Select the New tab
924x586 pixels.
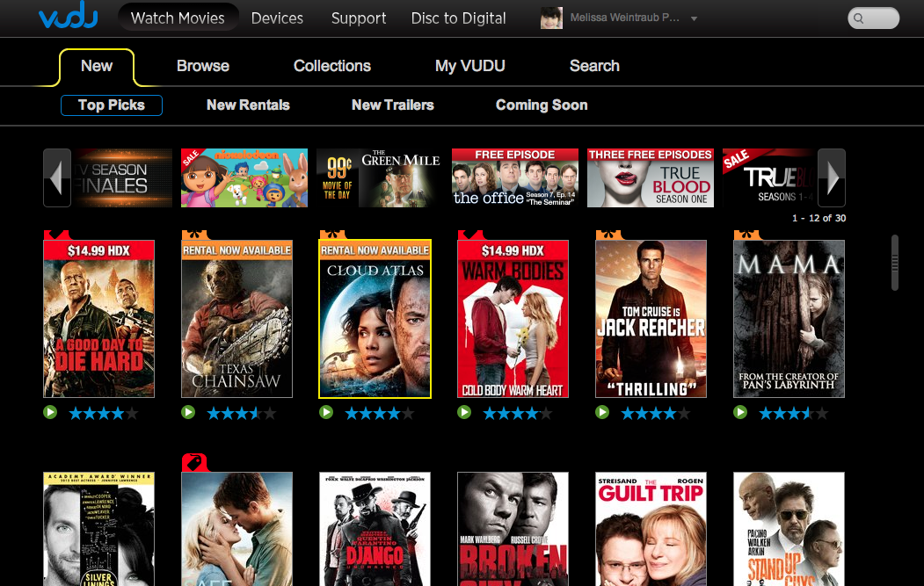[97, 66]
